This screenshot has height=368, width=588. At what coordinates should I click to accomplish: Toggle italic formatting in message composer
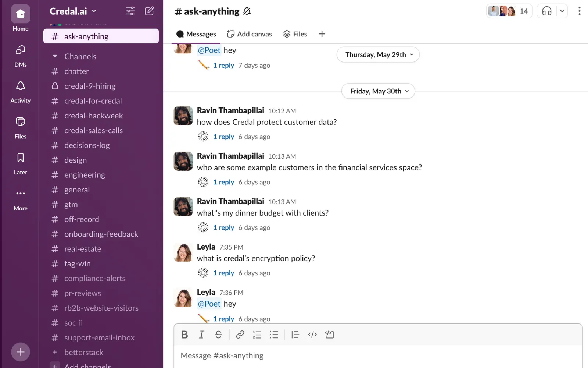(201, 335)
